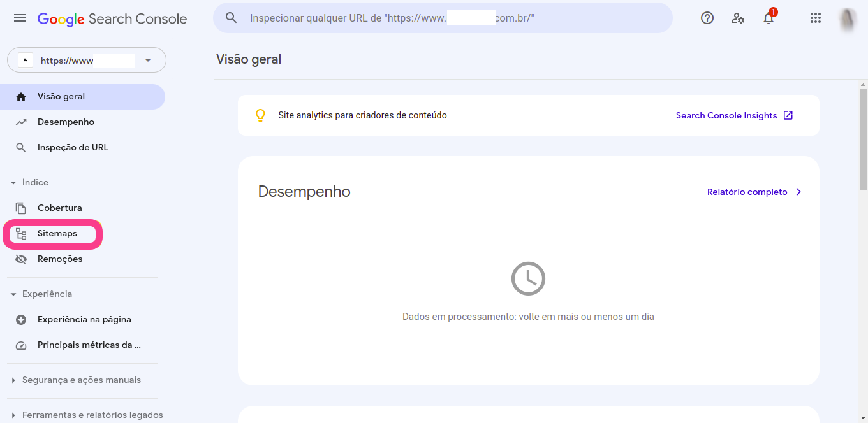The image size is (868, 423).
Task: Click the search magnifier icon in URL bar
Action: click(x=232, y=18)
